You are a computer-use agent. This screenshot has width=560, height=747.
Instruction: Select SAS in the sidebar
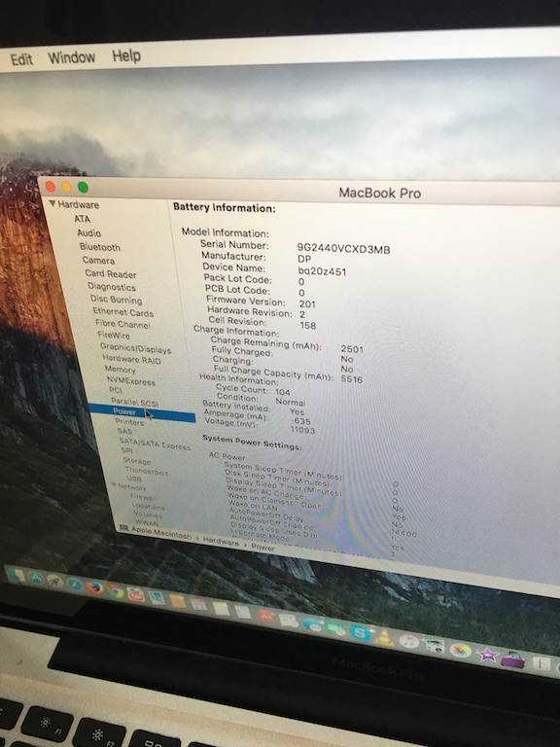124,431
